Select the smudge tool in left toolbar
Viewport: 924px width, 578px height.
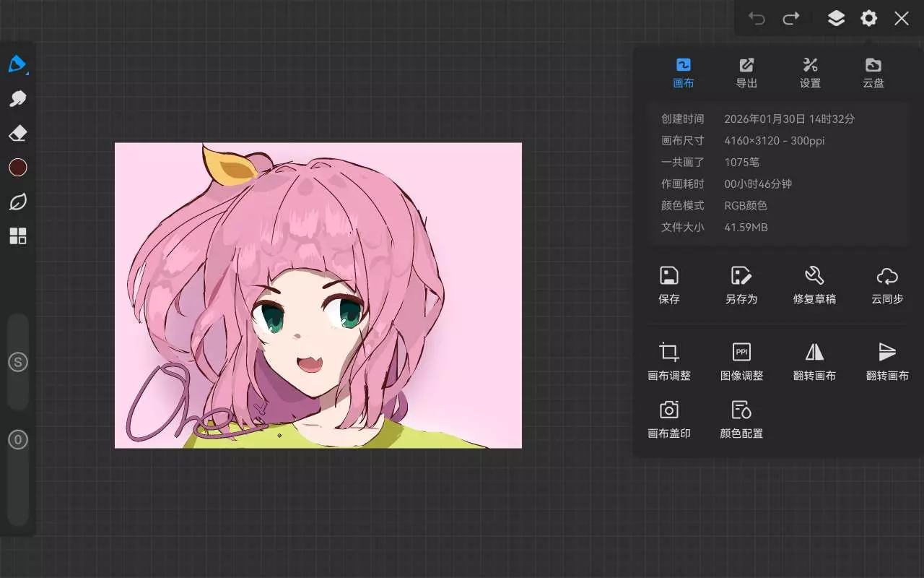click(18, 99)
